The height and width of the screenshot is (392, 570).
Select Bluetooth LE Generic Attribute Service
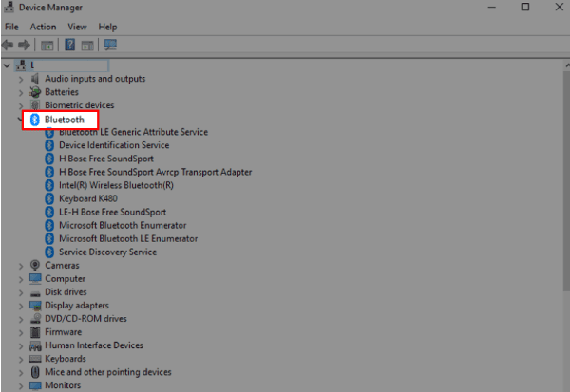(133, 132)
